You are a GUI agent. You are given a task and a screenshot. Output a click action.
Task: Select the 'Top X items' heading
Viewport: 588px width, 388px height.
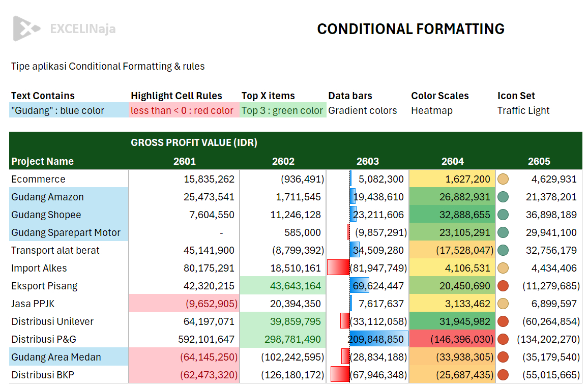268,96
